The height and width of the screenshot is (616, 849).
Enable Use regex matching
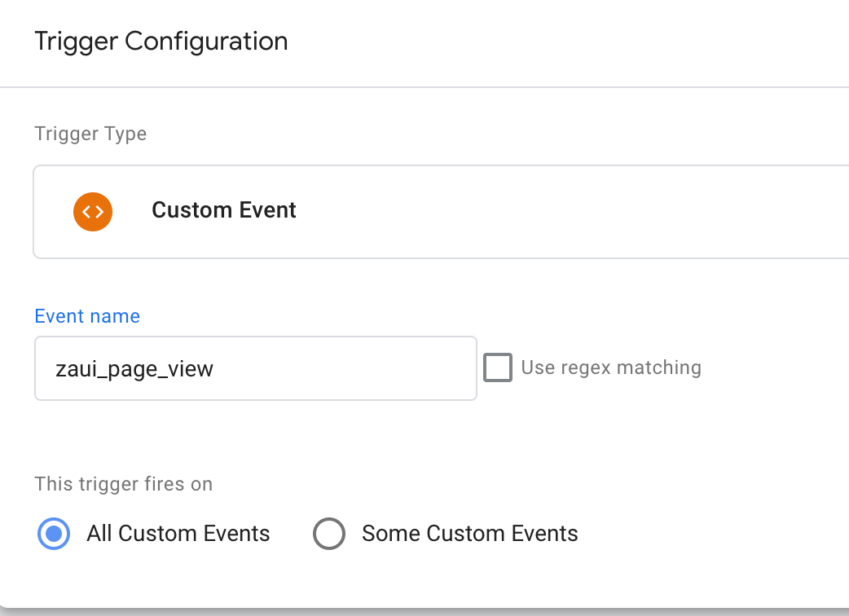click(x=497, y=367)
